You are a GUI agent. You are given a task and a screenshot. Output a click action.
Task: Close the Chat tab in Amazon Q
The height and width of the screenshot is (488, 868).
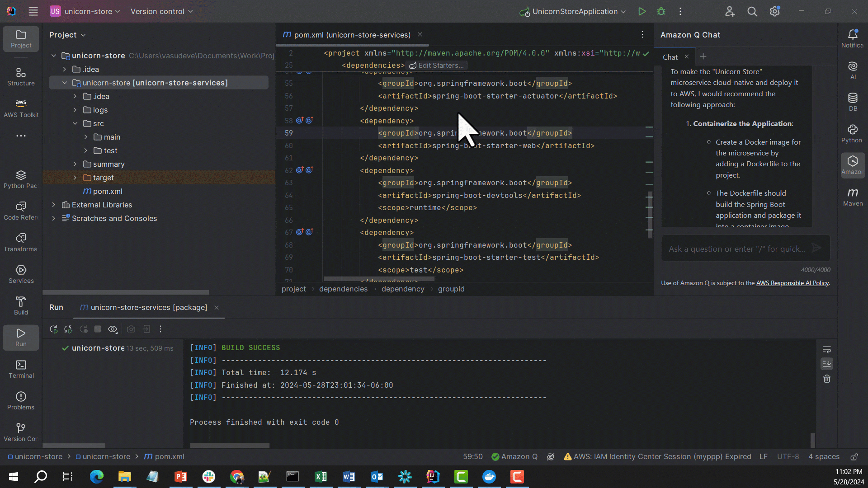click(x=687, y=56)
